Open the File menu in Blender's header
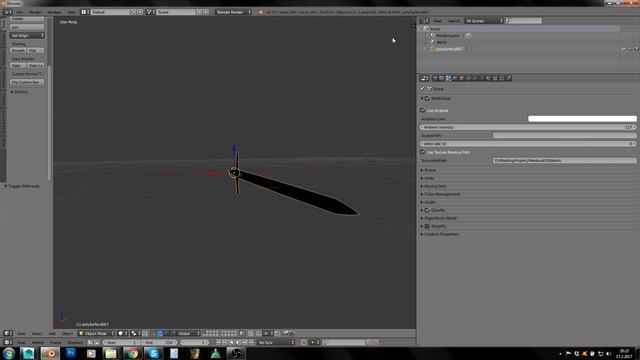Image resolution: width=640 pixels, height=360 pixels. coord(19,12)
